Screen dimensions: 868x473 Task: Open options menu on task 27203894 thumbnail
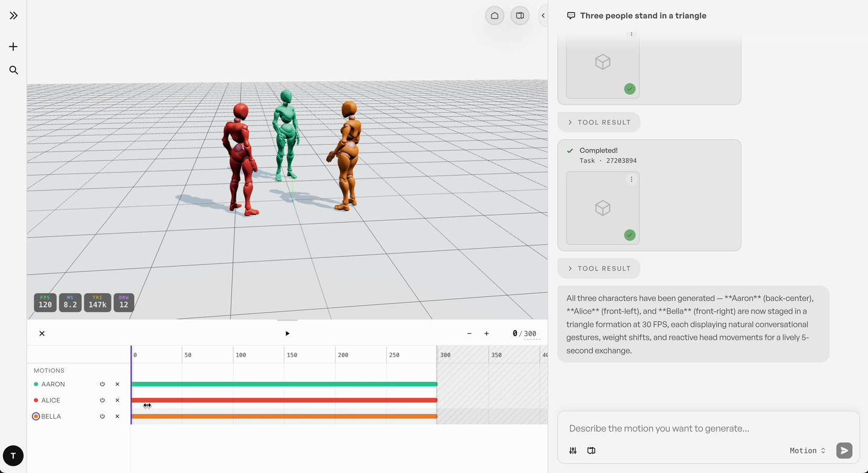point(632,179)
